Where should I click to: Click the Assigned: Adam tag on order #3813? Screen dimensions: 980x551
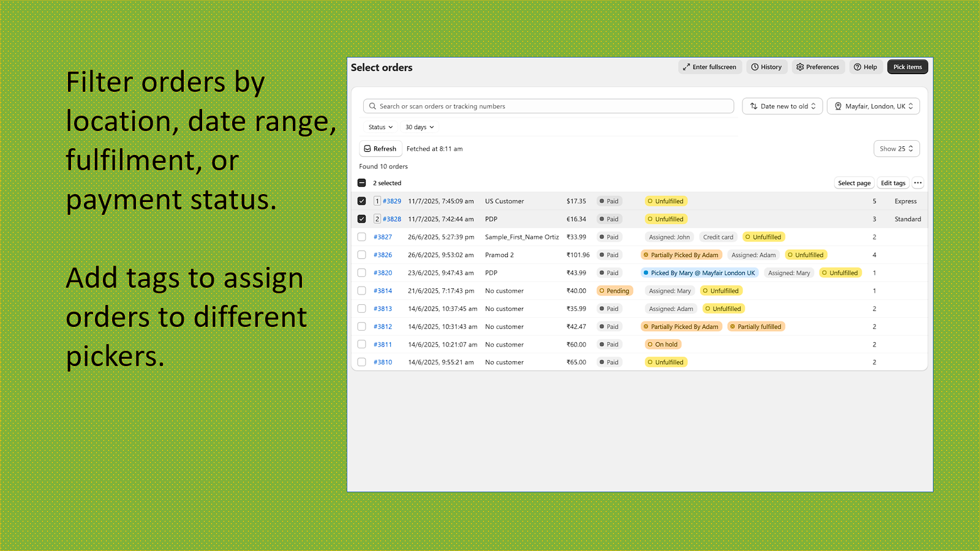click(671, 309)
